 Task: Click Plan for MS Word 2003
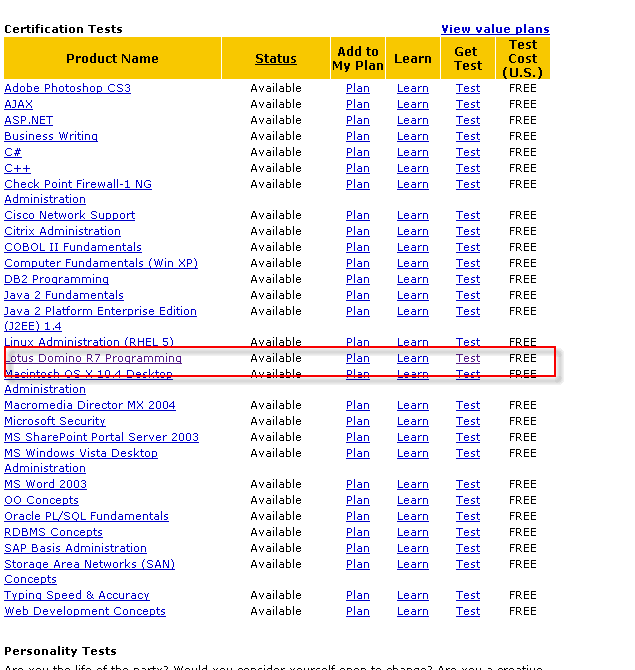pyautogui.click(x=358, y=484)
